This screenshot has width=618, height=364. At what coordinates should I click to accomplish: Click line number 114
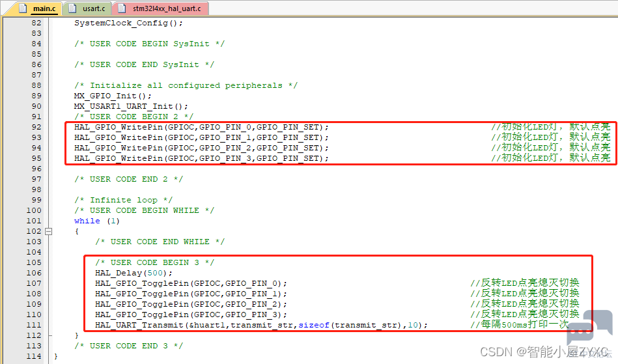[x=34, y=357]
